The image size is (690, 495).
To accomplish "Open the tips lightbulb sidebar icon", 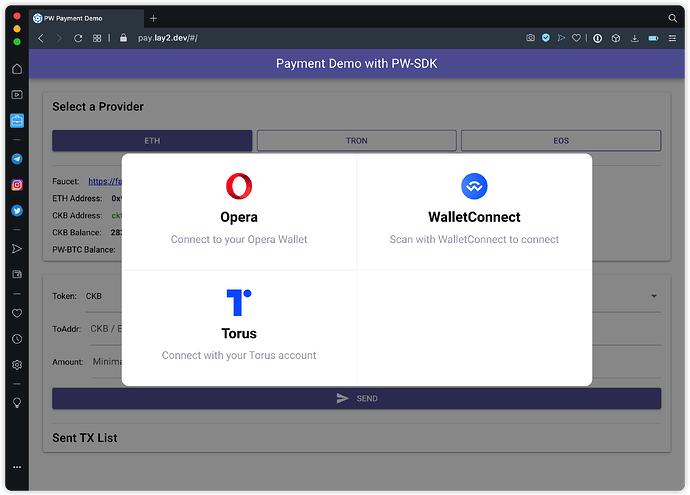I will tap(17, 403).
